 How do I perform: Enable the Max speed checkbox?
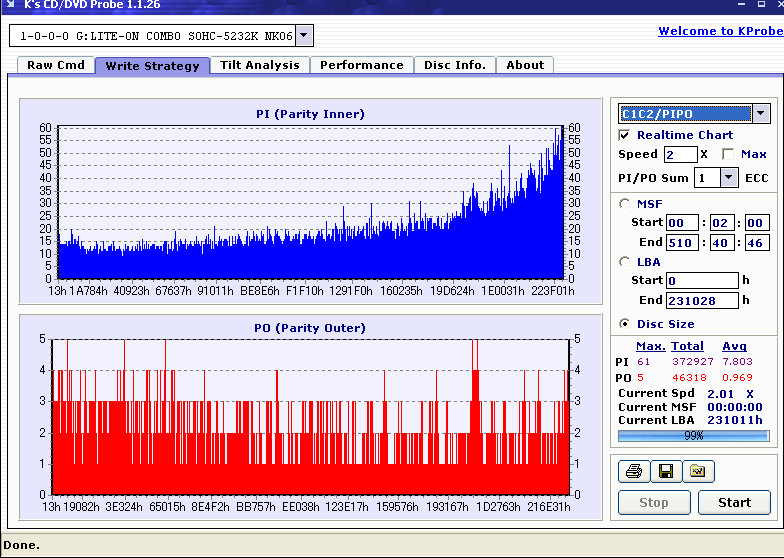click(728, 154)
